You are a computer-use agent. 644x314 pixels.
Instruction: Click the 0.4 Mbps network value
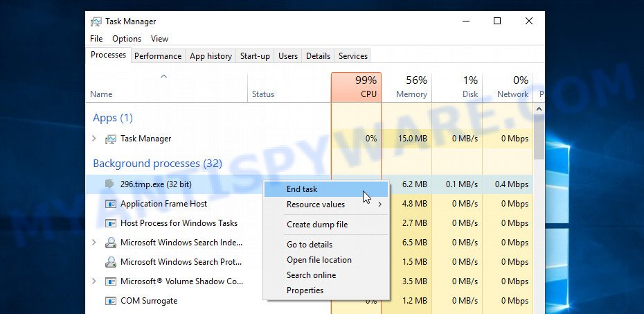click(511, 184)
